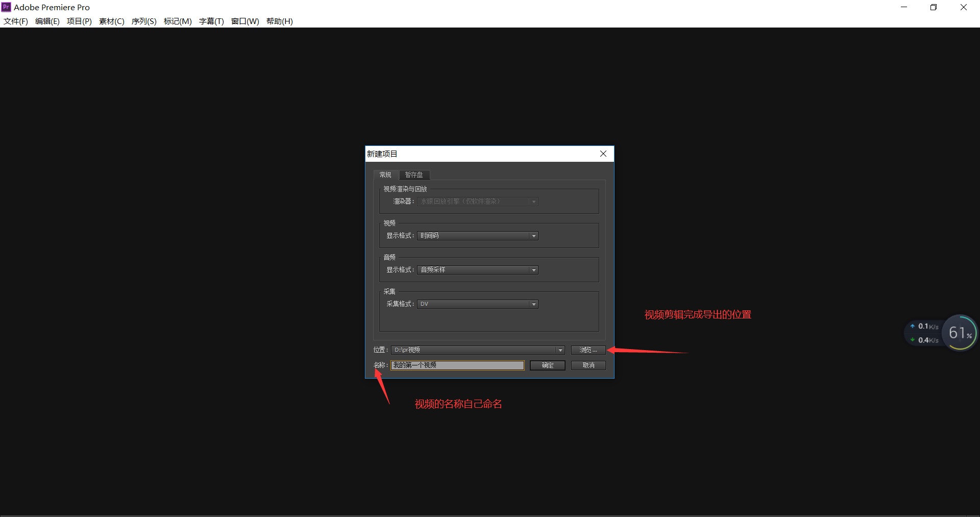980x517 pixels.
Task: Click the 取消 button
Action: 589,365
